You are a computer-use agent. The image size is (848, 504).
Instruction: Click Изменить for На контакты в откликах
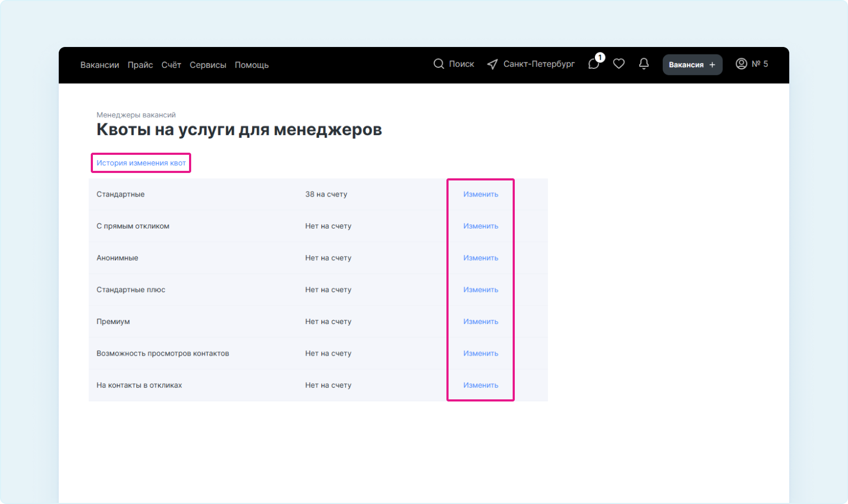coord(481,385)
